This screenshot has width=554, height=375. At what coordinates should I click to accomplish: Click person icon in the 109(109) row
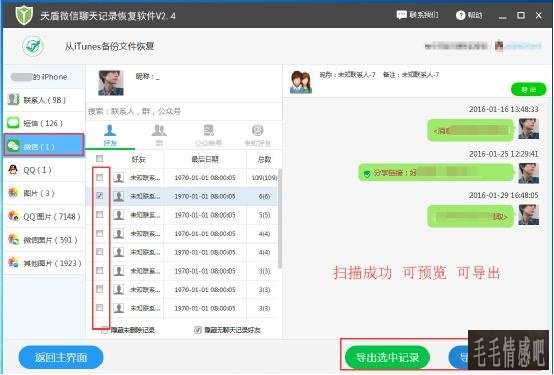tap(119, 177)
